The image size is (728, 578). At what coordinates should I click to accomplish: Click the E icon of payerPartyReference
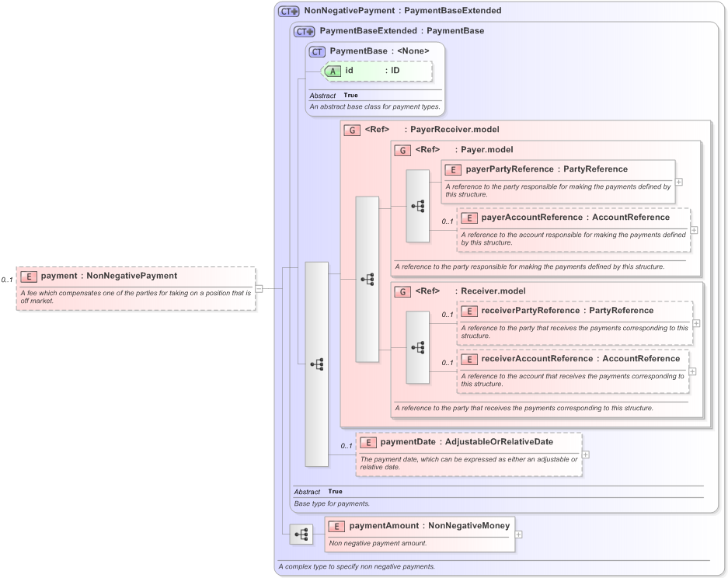453,170
